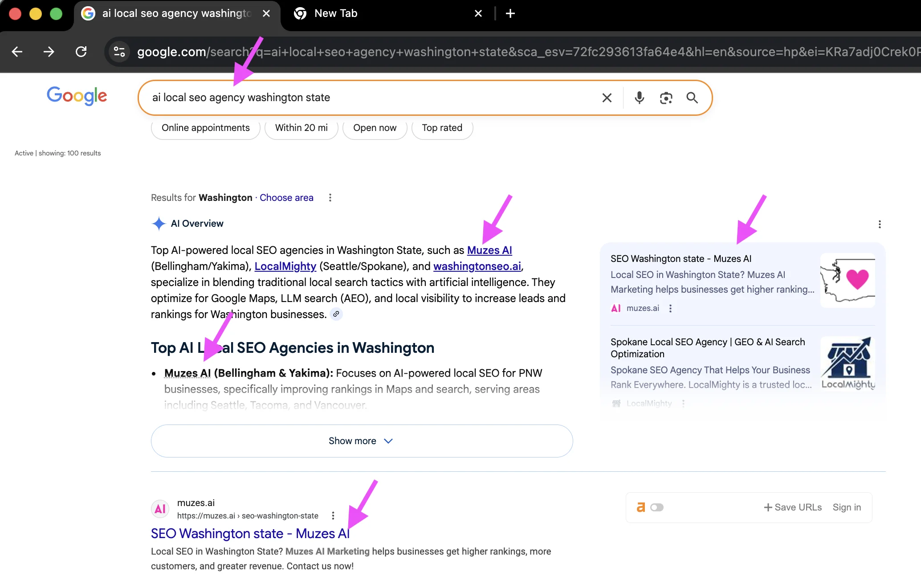The height and width of the screenshot is (588, 921).
Task: Click the LocalMighty link in AI Overview
Action: [x=285, y=266]
